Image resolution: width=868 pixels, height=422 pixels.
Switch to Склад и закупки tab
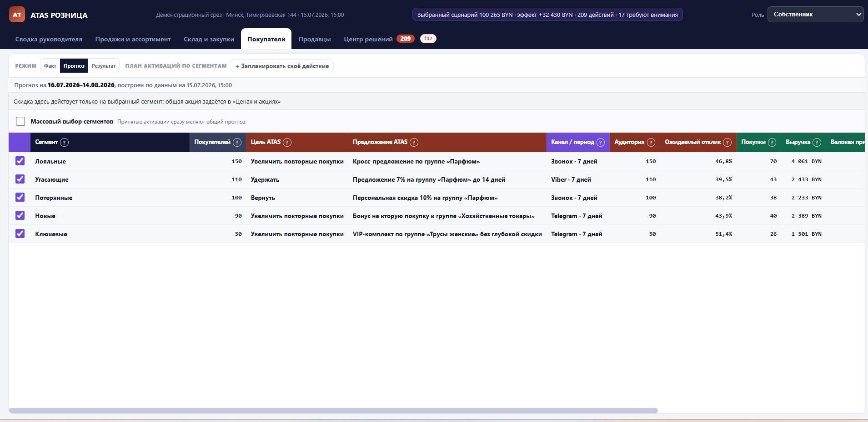click(x=209, y=39)
